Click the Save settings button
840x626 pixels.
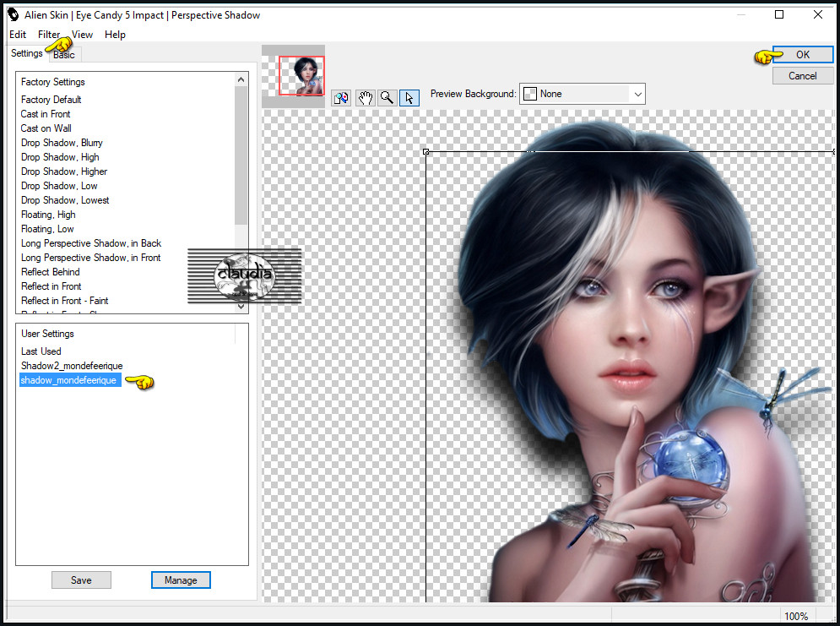81,580
